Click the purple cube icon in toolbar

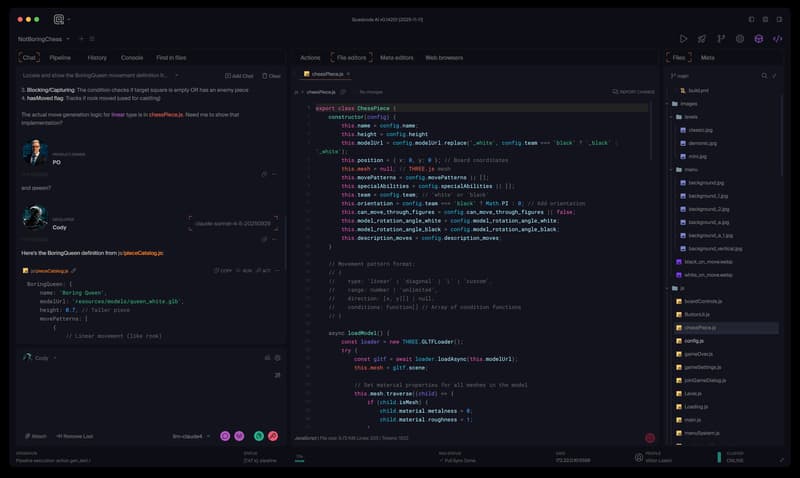(x=759, y=39)
